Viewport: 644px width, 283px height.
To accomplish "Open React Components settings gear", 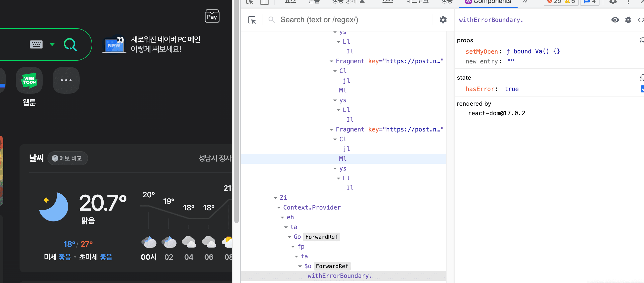I will coord(443,20).
